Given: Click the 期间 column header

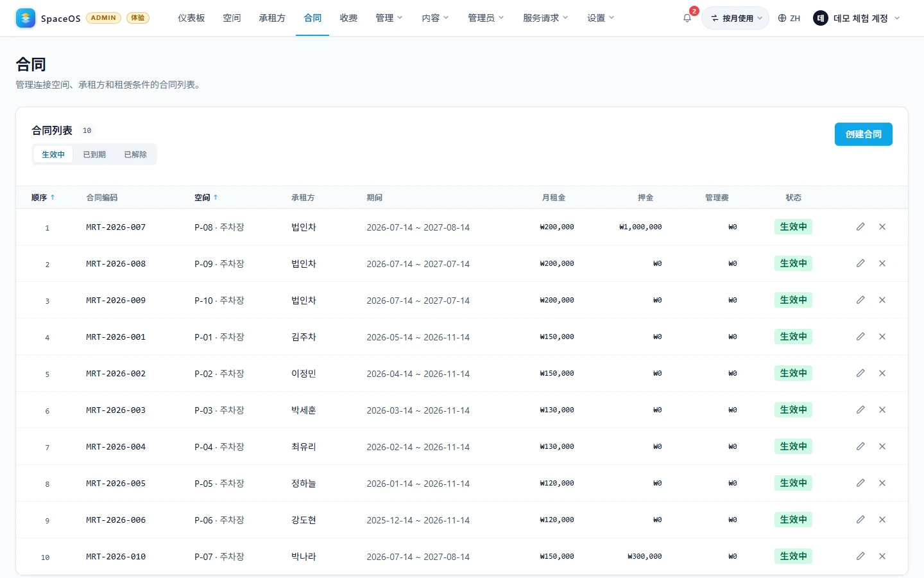Looking at the screenshot, I should tap(375, 198).
